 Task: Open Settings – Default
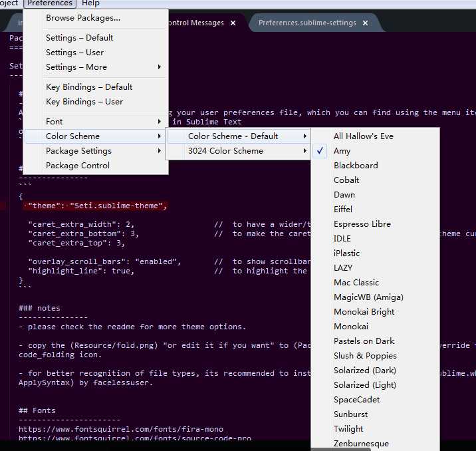point(96,38)
